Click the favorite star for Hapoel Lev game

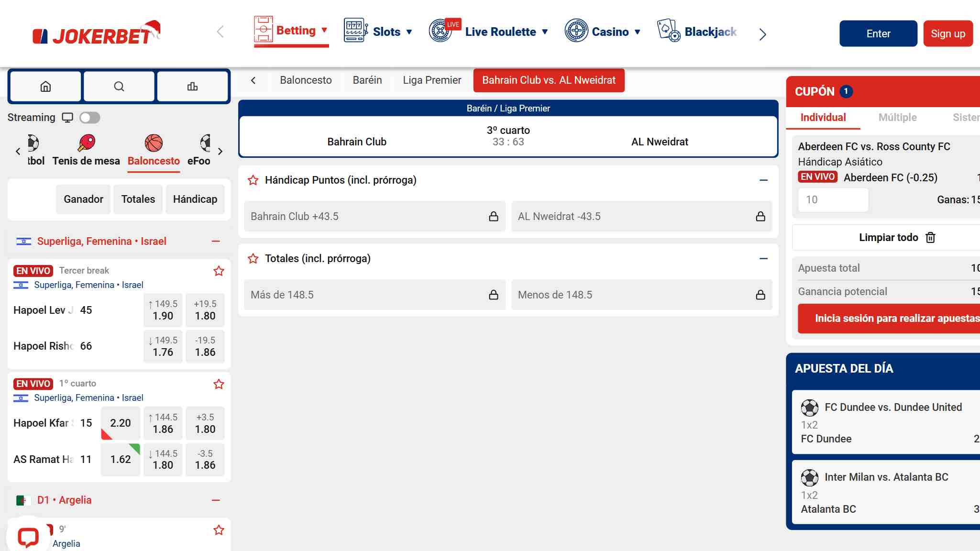point(220,270)
